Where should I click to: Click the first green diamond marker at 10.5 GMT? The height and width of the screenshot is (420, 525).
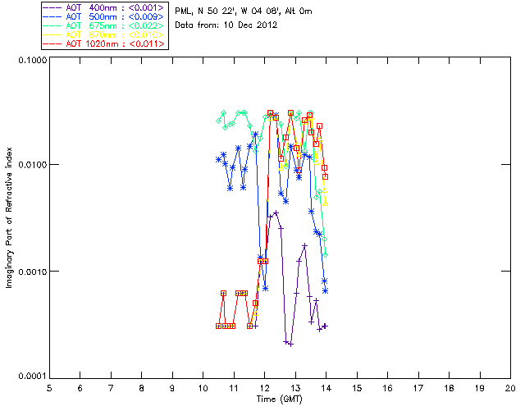219,121
